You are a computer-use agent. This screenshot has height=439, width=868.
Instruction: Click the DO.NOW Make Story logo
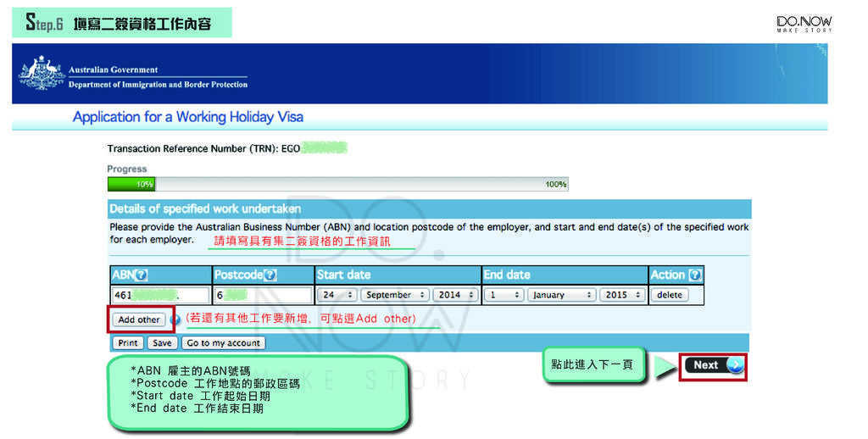804,24
